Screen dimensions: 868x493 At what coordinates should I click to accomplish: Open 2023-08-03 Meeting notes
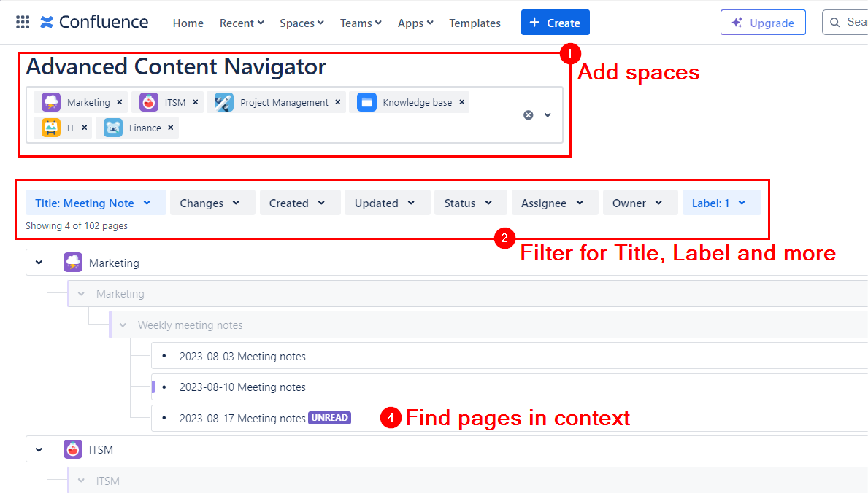click(242, 357)
